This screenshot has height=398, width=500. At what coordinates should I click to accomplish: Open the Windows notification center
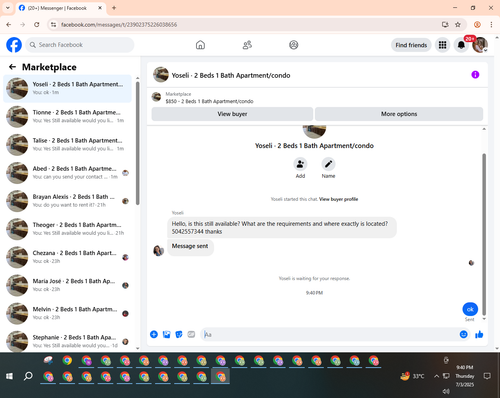point(487,376)
